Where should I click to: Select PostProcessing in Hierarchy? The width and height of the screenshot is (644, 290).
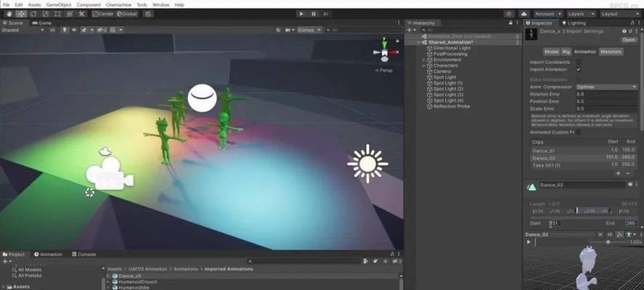450,54
